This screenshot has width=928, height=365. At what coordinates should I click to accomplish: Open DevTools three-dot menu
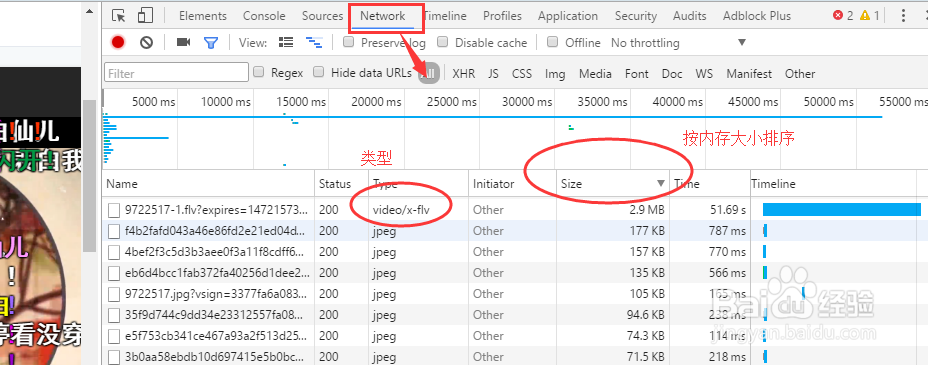[x=903, y=16]
